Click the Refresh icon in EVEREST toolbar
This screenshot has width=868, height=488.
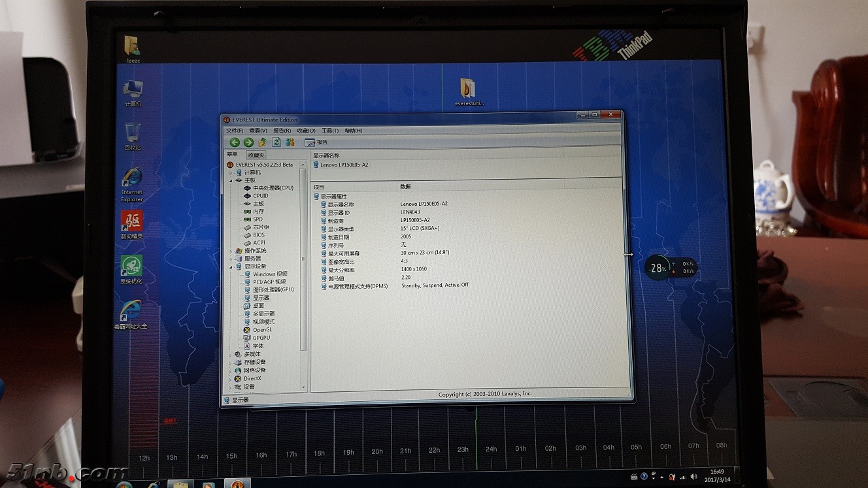point(276,142)
